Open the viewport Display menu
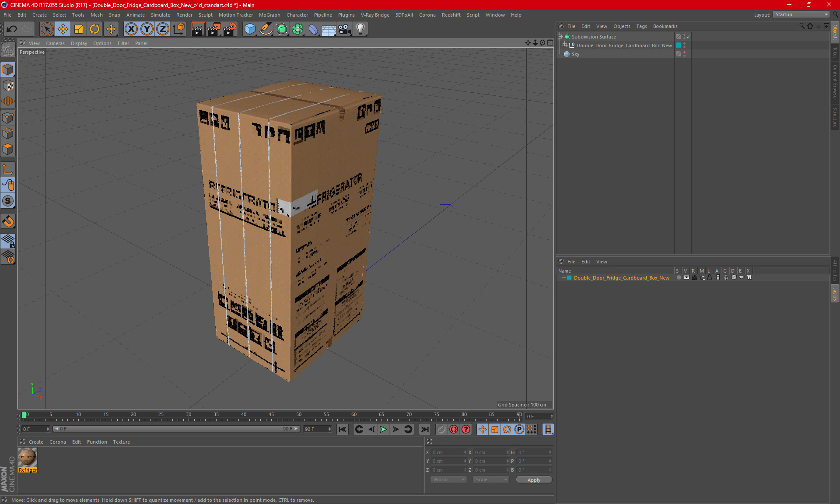This screenshot has height=504, width=840. pyautogui.click(x=79, y=43)
